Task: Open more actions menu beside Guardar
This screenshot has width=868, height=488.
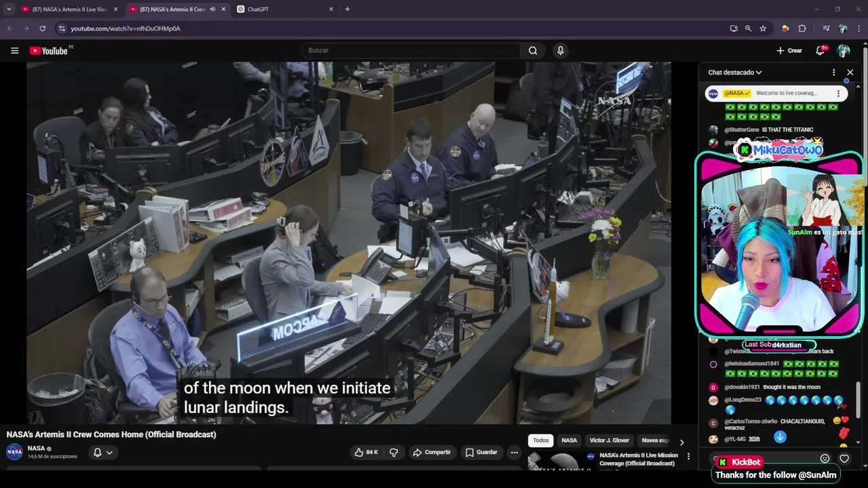Action: click(x=514, y=452)
